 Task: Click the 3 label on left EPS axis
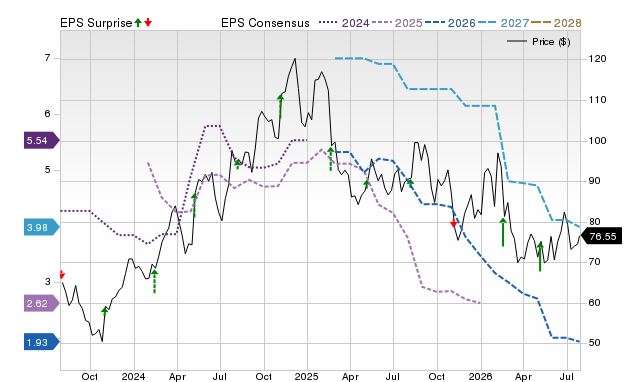(x=47, y=282)
